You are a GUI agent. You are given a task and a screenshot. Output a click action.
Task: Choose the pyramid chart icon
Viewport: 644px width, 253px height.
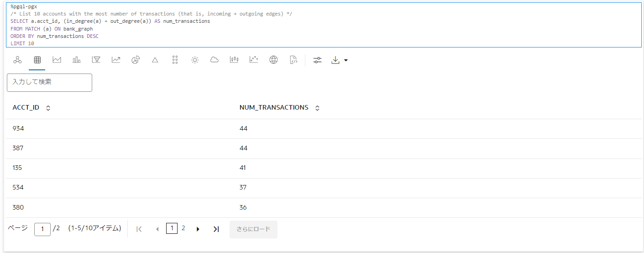point(155,60)
